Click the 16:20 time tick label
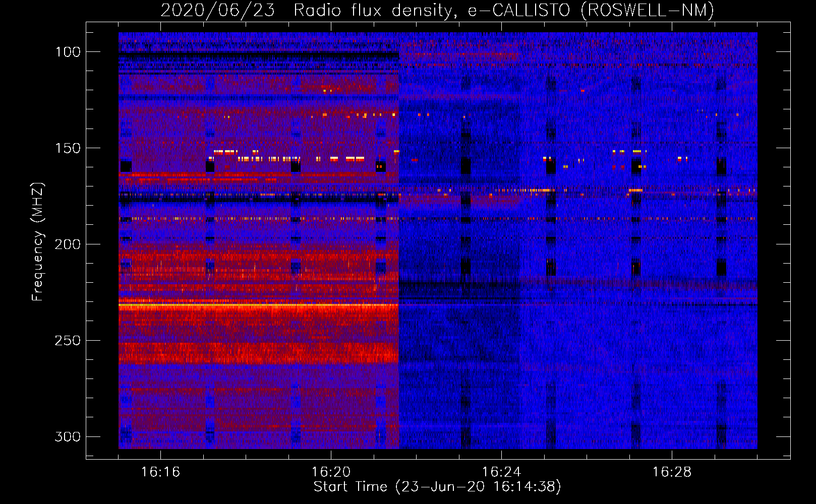 point(331,472)
